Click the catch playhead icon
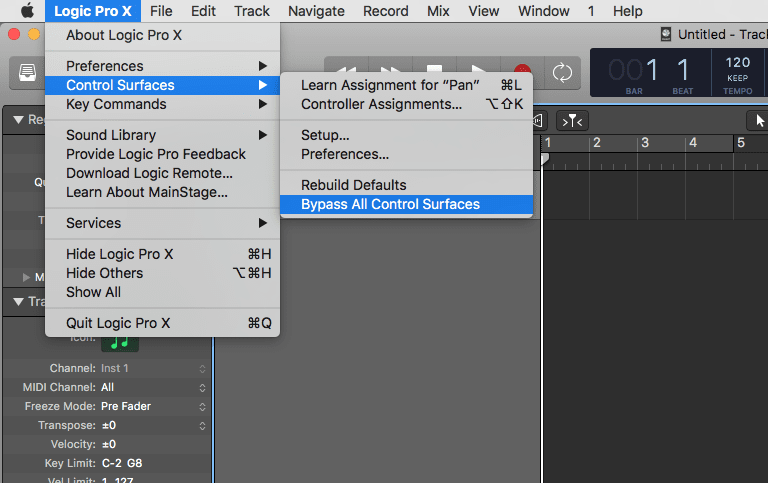Image resolution: width=768 pixels, height=483 pixels. (x=572, y=121)
